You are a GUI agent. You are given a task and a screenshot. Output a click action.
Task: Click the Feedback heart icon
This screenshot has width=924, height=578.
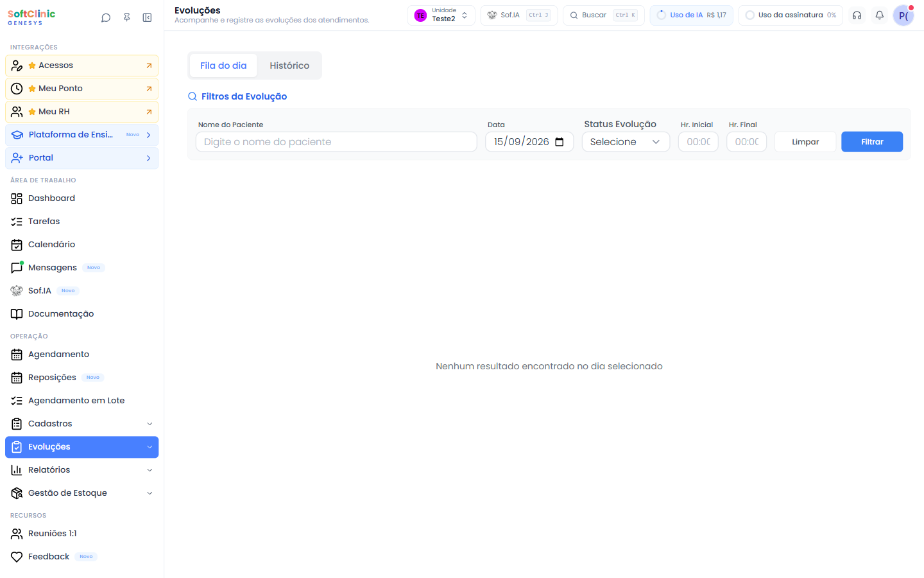[17, 557]
